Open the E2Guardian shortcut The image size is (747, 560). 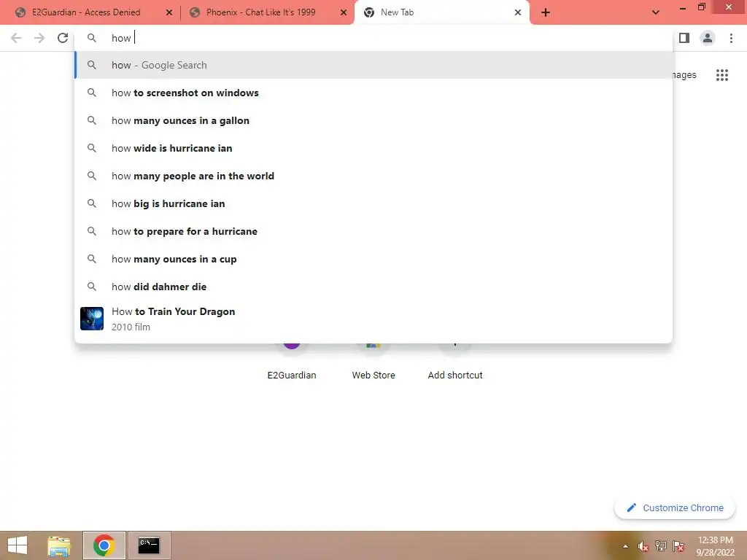(292, 365)
